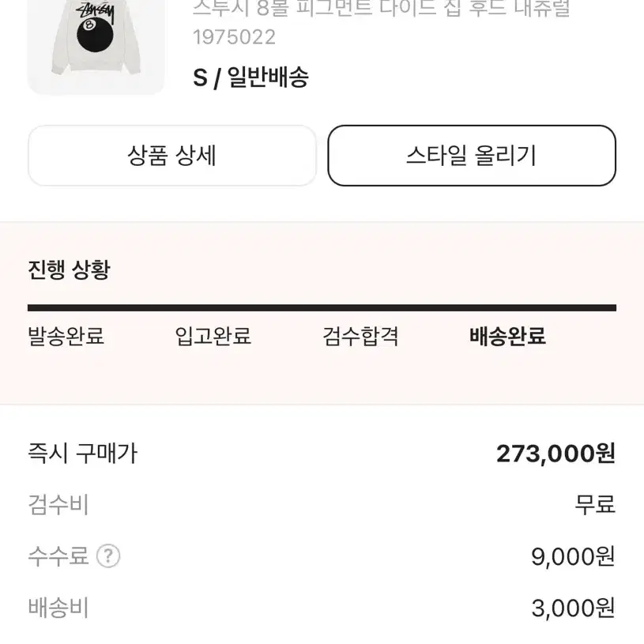Click the 9,000원 fee amount

(x=574, y=557)
